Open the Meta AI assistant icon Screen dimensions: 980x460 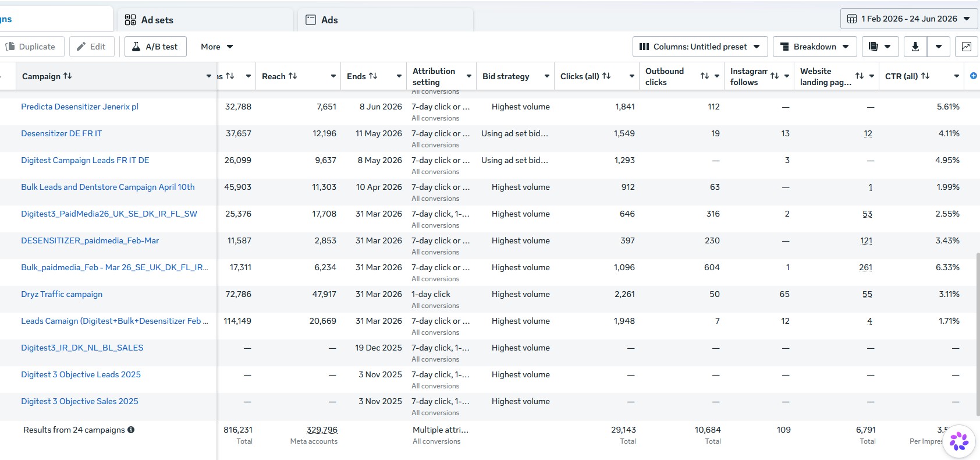959,441
